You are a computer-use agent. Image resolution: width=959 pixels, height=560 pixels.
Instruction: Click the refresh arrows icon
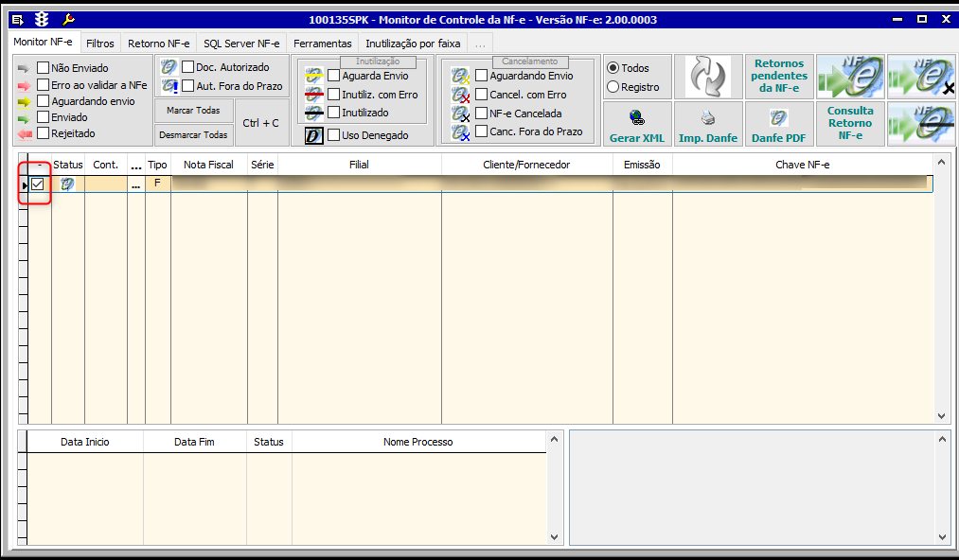(x=708, y=77)
